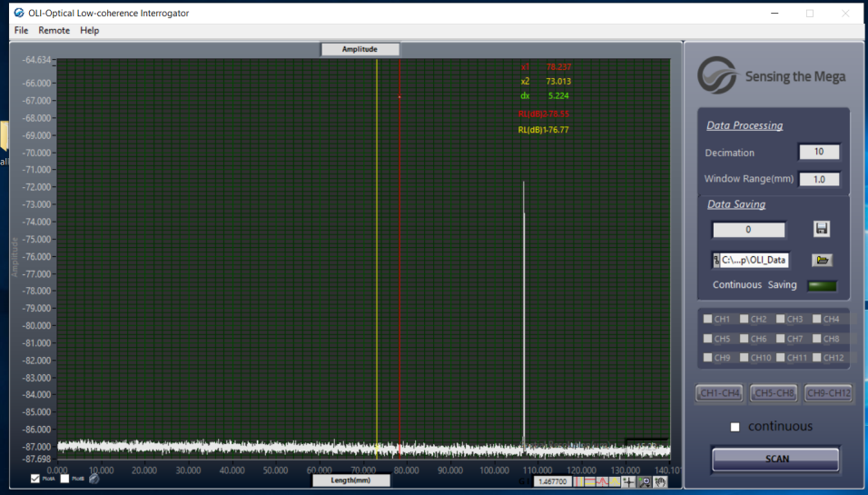
Task: Click the Window Range(mm) input field
Action: [x=819, y=180]
